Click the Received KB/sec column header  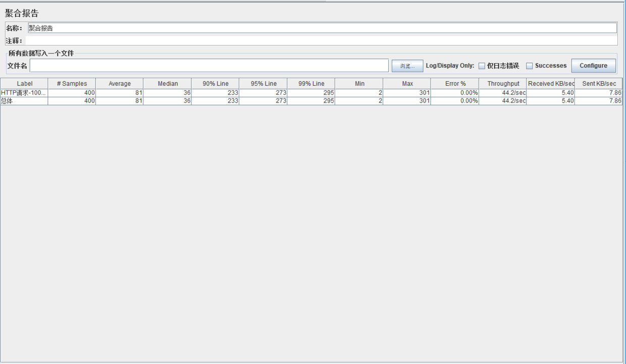551,84
